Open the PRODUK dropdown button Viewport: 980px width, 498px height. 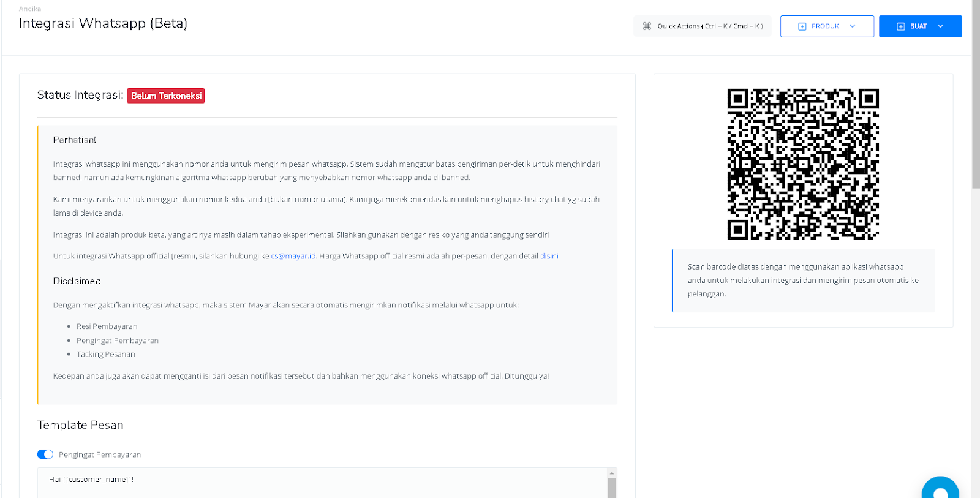(x=827, y=26)
